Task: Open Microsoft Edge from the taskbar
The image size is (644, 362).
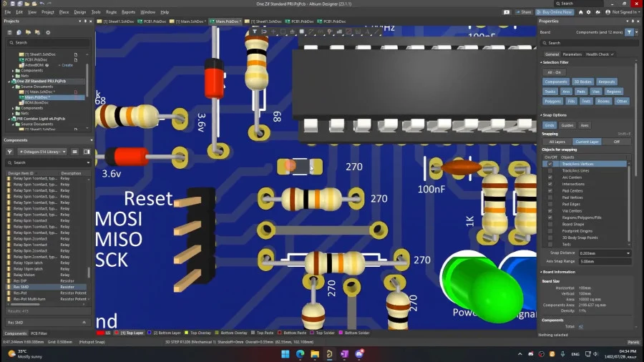Action: click(x=301, y=354)
